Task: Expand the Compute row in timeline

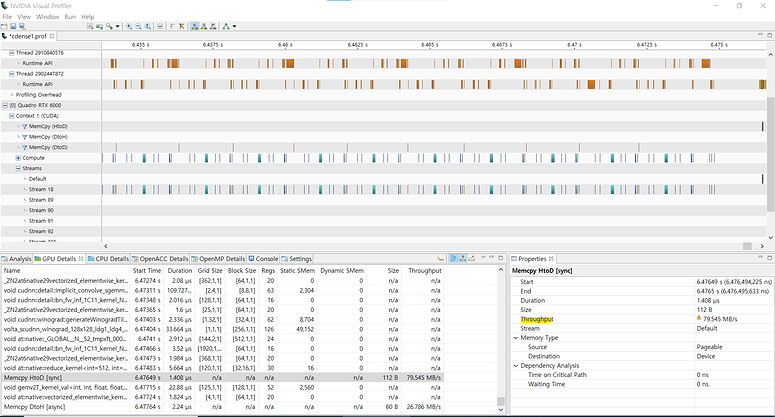Action: pos(17,157)
